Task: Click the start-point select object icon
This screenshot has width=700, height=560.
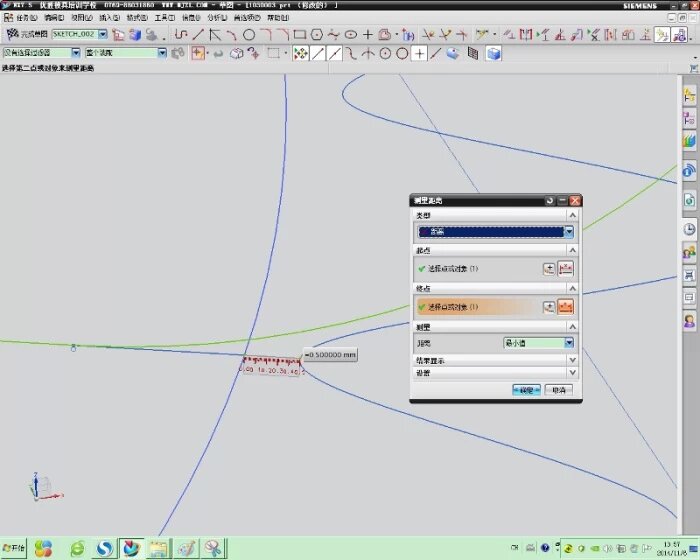Action: tap(566, 269)
